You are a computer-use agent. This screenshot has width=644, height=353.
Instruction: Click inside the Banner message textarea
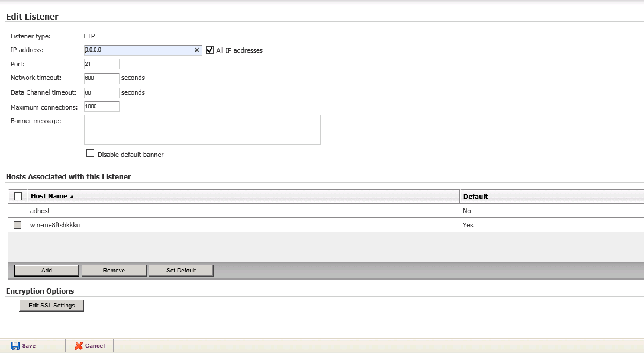tap(202, 130)
